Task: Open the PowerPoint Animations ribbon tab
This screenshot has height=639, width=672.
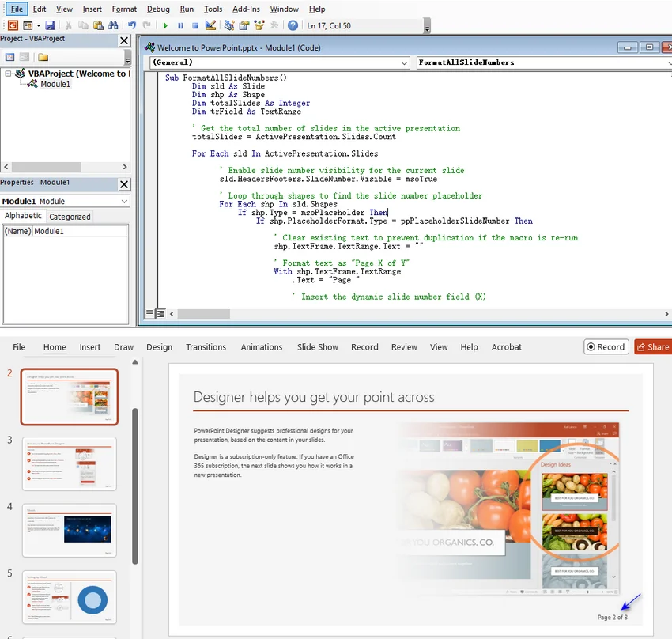Action: 262,347
